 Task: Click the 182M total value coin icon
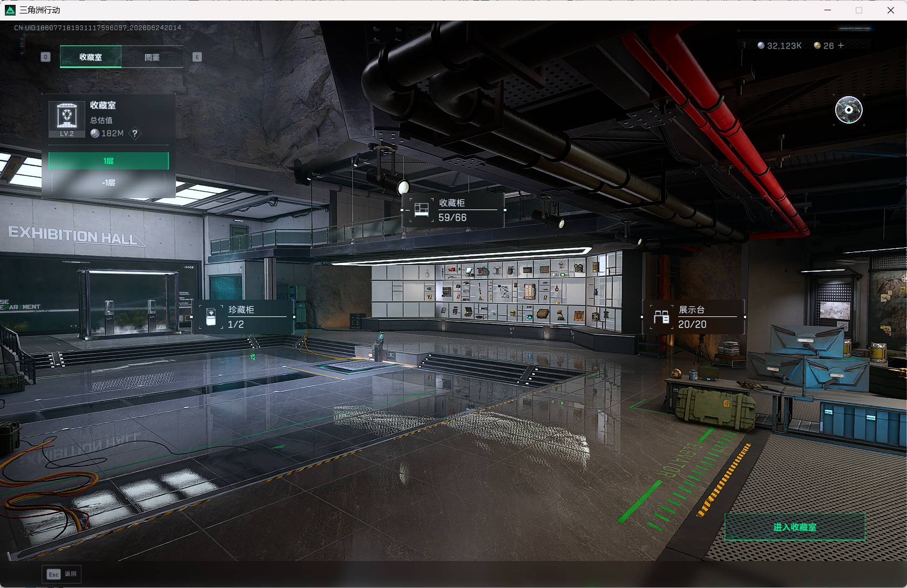[95, 133]
